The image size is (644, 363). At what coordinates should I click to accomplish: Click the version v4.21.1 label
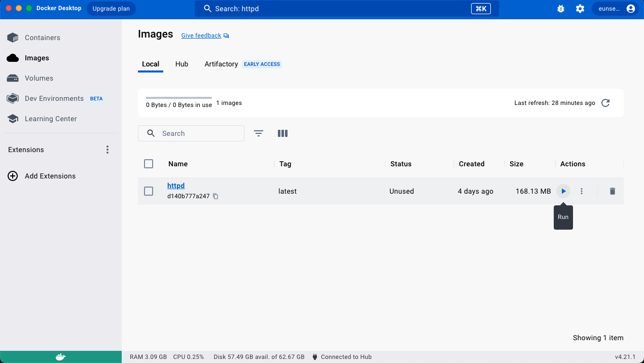(x=625, y=357)
